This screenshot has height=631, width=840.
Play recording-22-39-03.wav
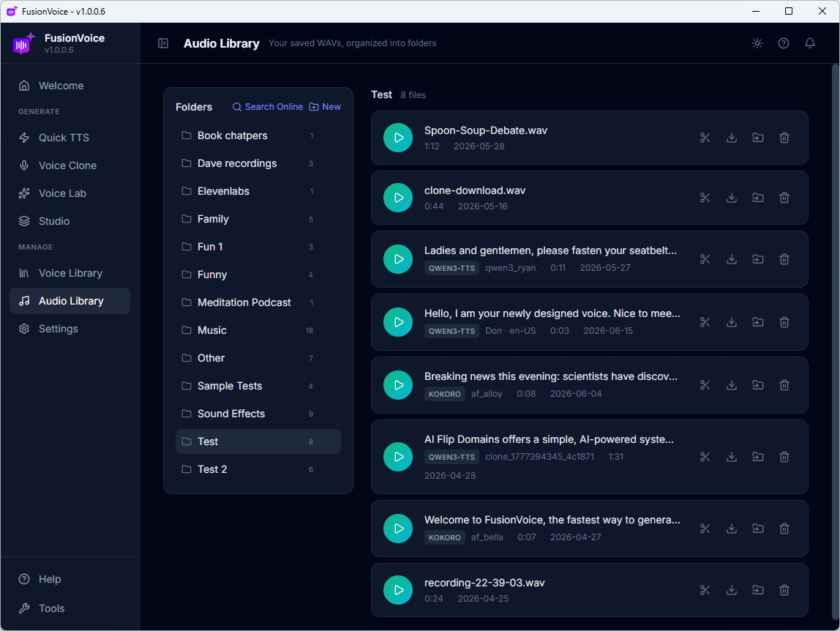[398, 590]
